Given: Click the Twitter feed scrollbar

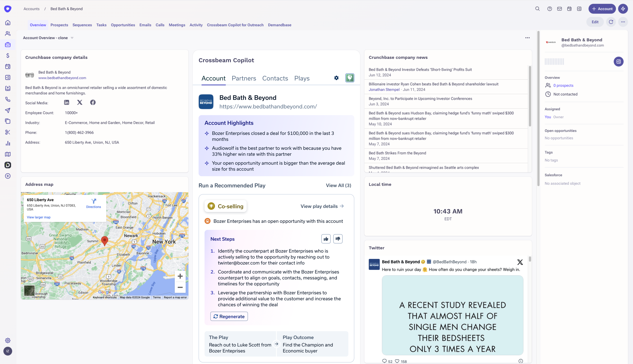Looking at the screenshot, I should tap(530, 259).
